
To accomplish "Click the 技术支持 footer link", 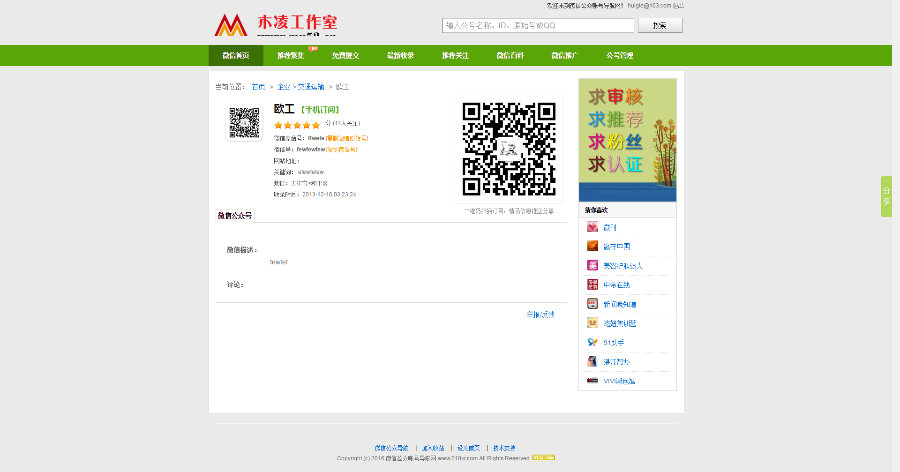I will click(504, 448).
